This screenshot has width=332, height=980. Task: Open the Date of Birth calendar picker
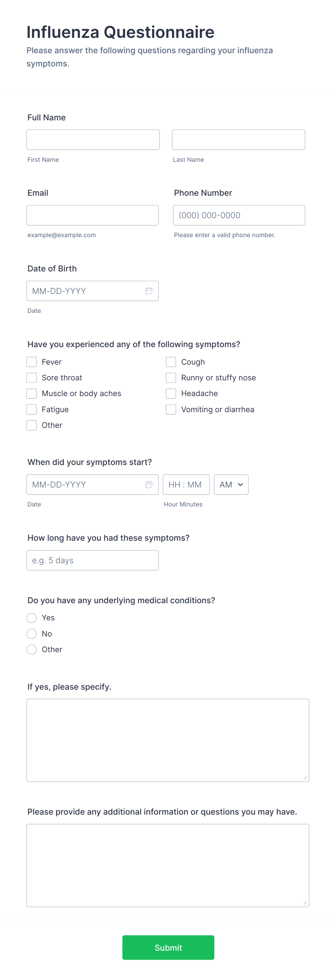[x=149, y=291]
